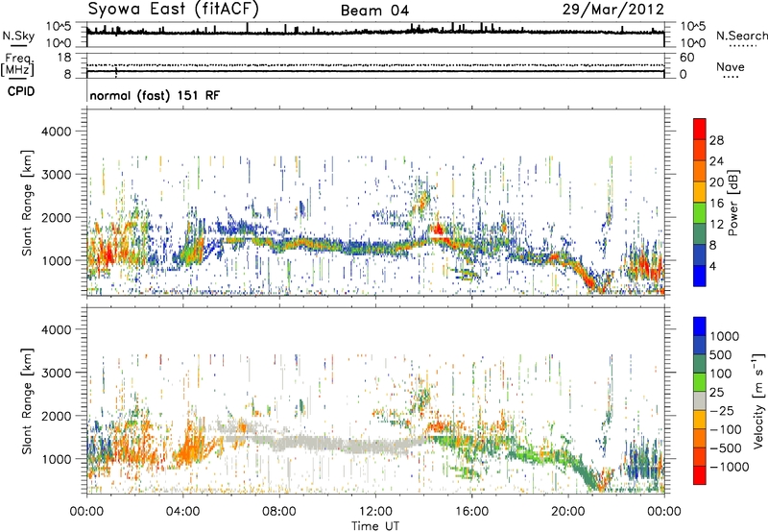Click the 2000 tick in velocity panel
This screenshot has height=532, width=768.
[57, 416]
